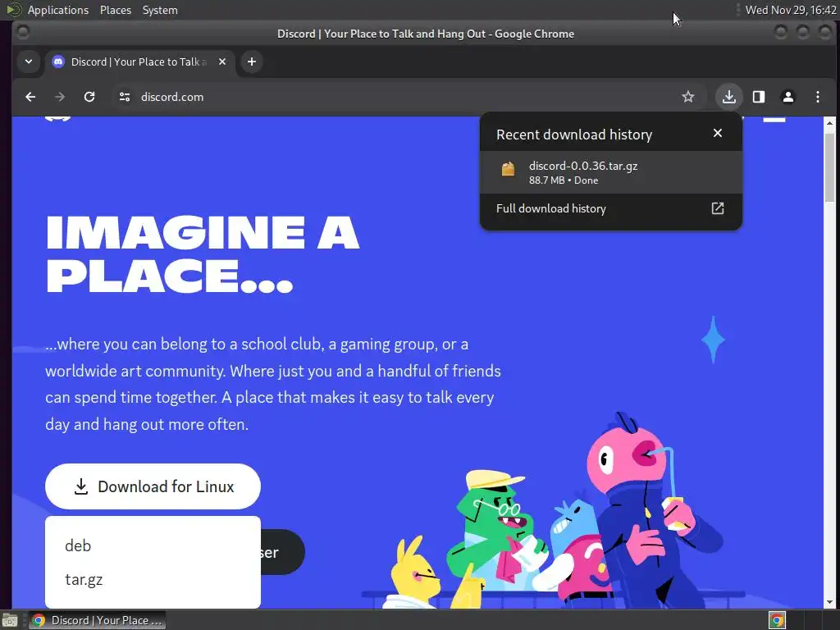Click the Discord logo at page top
Image resolution: width=840 pixels, height=630 pixels.
[x=58, y=119]
